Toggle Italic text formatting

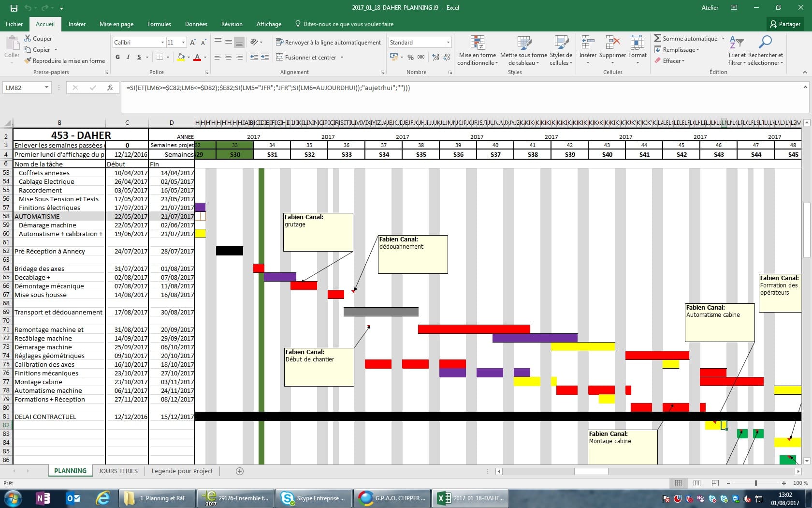(128, 57)
